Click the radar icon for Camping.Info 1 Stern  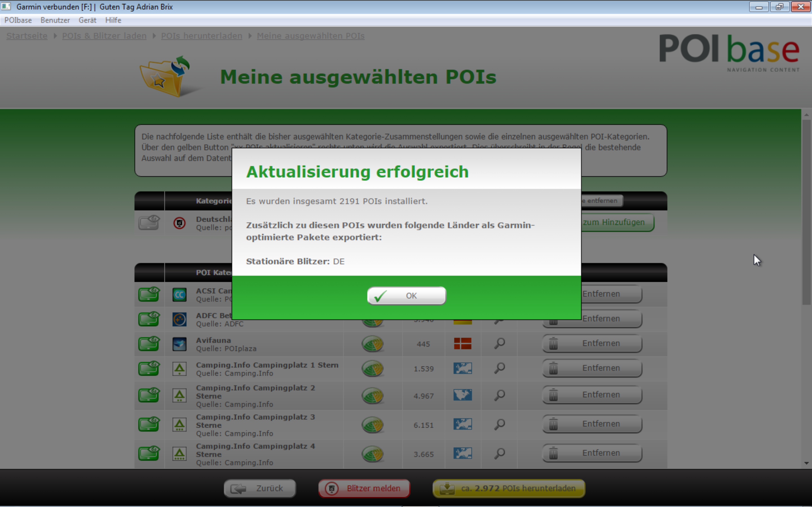(x=372, y=368)
